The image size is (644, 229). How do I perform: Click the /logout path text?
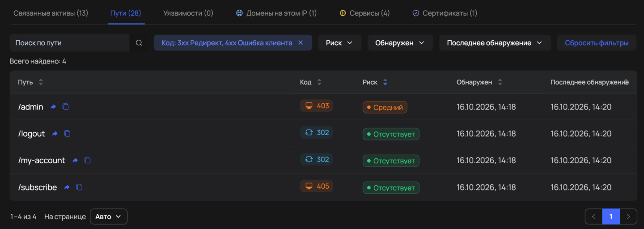32,134
